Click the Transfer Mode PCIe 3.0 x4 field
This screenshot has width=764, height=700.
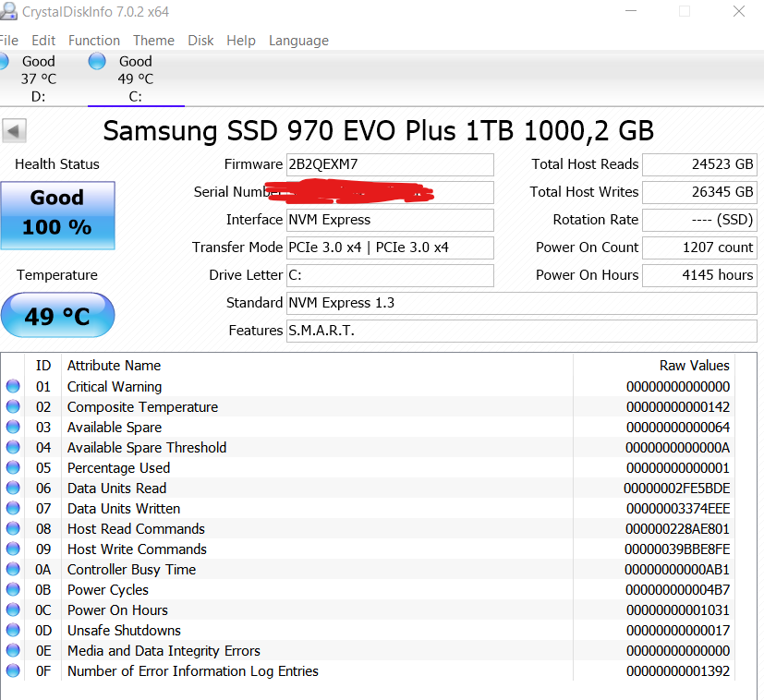(390, 247)
